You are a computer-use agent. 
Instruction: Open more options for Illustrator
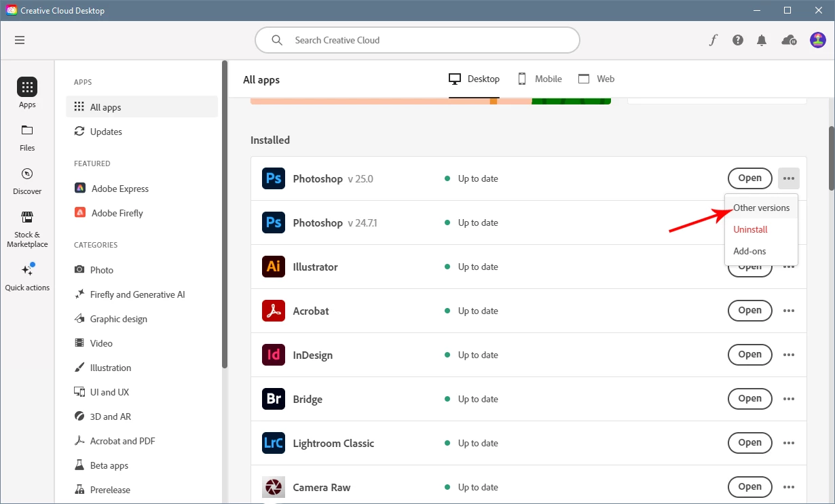pyautogui.click(x=789, y=267)
